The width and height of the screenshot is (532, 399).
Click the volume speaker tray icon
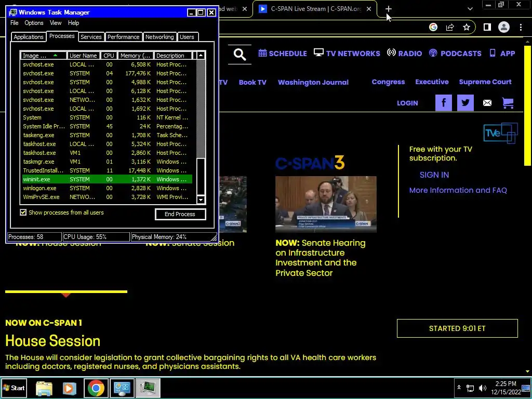pyautogui.click(x=482, y=388)
